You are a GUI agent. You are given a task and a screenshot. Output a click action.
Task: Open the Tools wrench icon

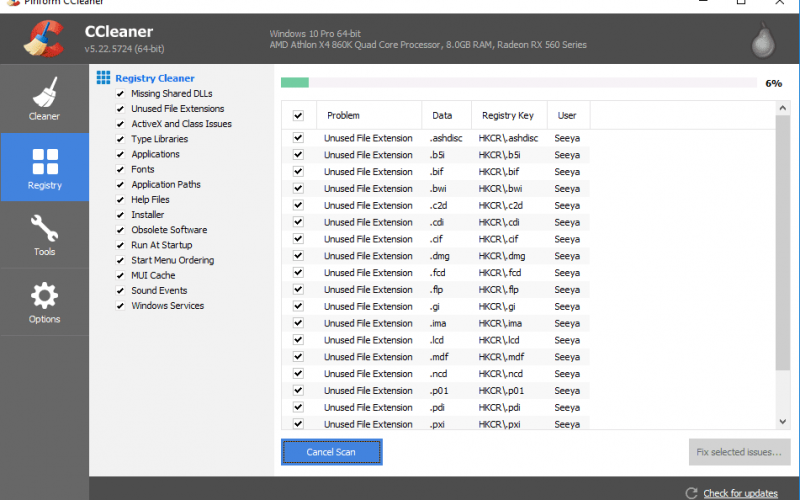[x=44, y=228]
